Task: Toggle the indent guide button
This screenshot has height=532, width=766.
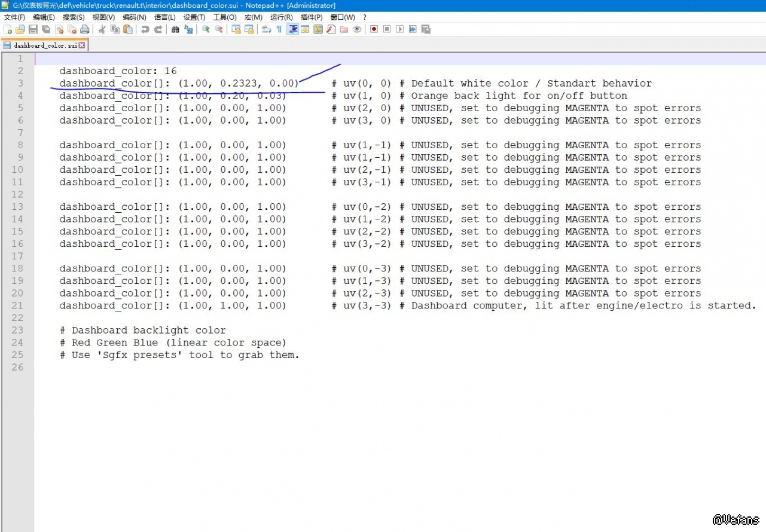Action: (x=292, y=29)
